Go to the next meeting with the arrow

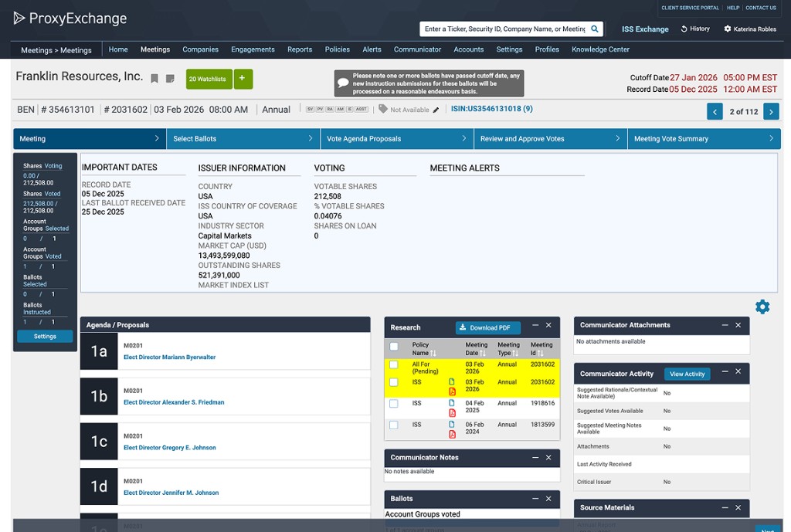(x=772, y=111)
